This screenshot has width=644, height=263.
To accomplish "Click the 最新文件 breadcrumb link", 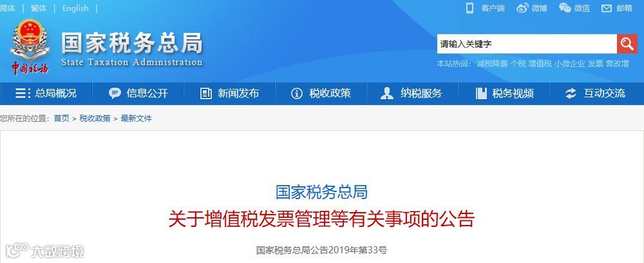I will (137, 119).
